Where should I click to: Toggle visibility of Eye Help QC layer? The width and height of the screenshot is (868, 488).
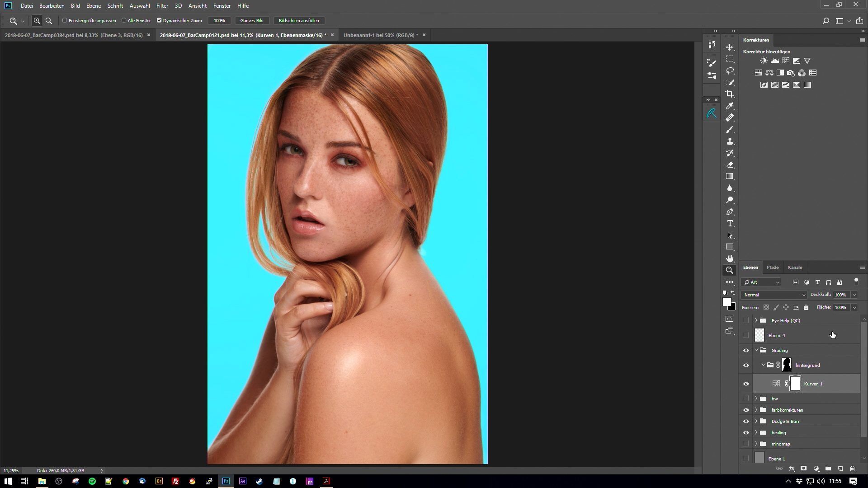click(x=746, y=320)
